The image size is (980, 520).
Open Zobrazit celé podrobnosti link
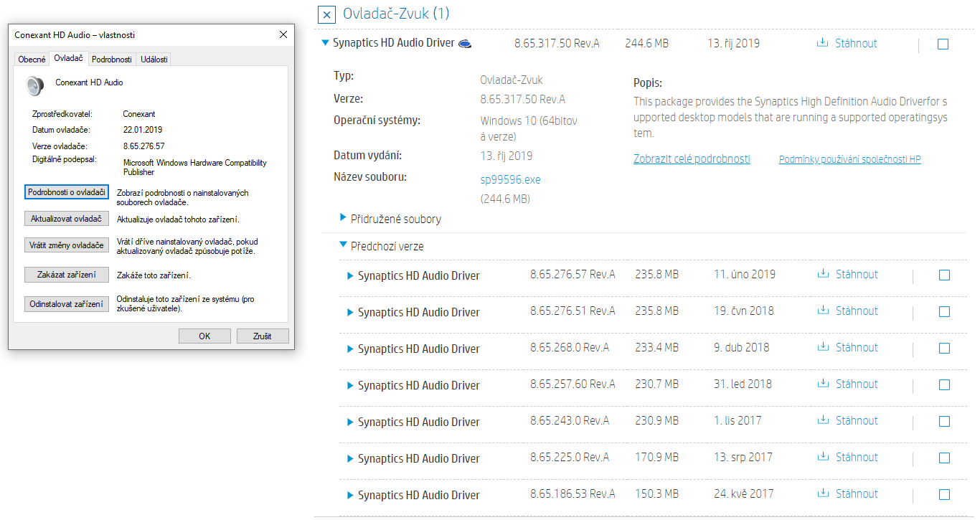692,159
